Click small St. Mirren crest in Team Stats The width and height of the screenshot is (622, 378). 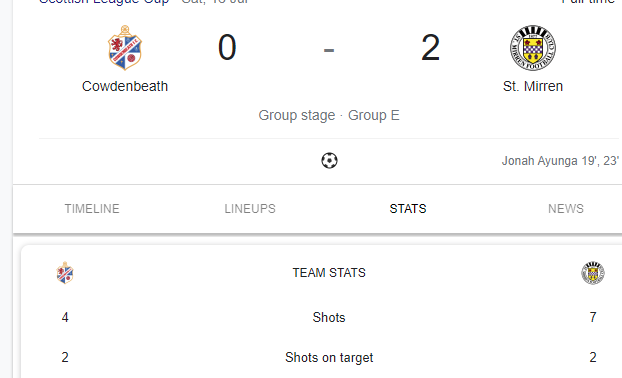pyautogui.click(x=593, y=273)
